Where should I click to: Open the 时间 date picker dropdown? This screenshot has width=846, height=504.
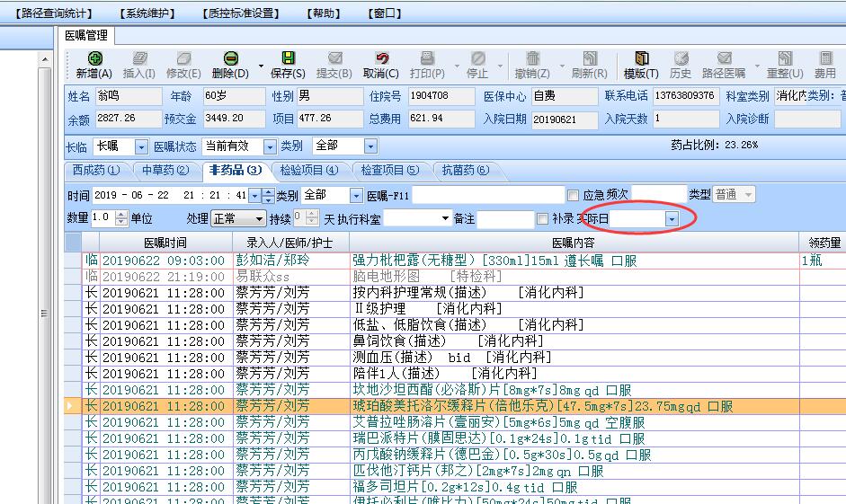click(x=254, y=196)
